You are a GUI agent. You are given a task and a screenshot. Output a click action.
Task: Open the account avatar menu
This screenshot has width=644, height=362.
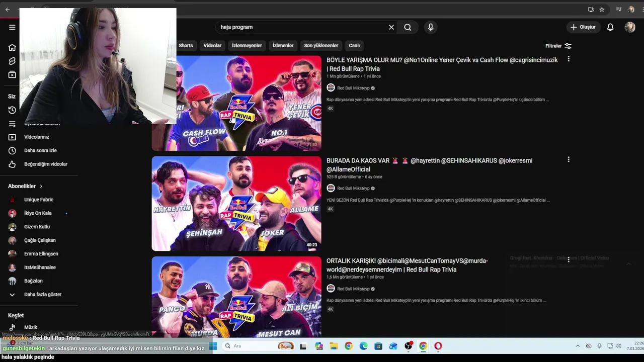[x=630, y=27]
